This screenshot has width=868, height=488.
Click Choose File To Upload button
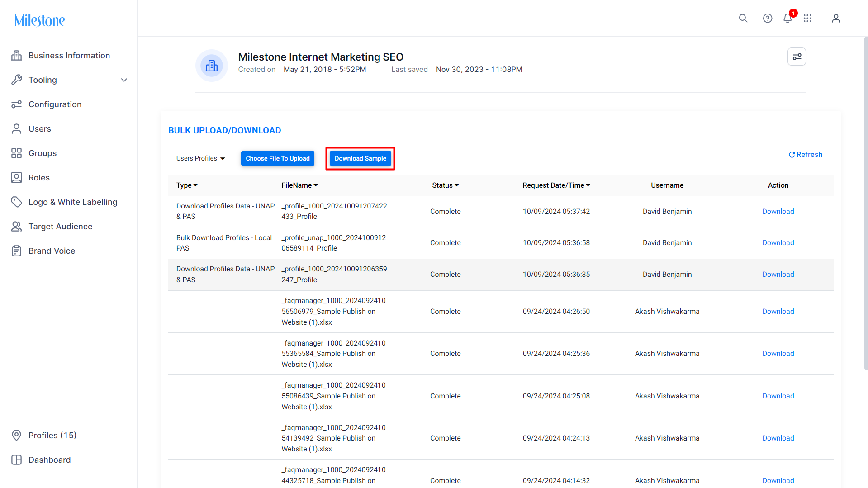(x=278, y=158)
